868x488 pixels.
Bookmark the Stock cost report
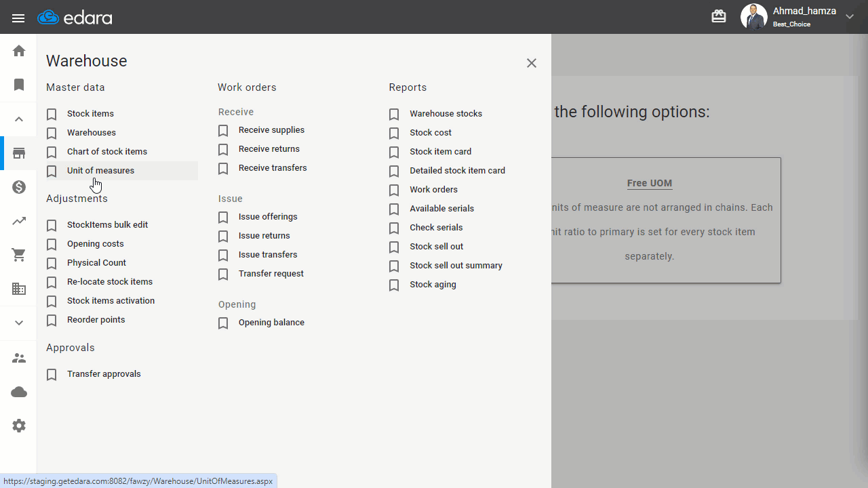[x=394, y=134]
